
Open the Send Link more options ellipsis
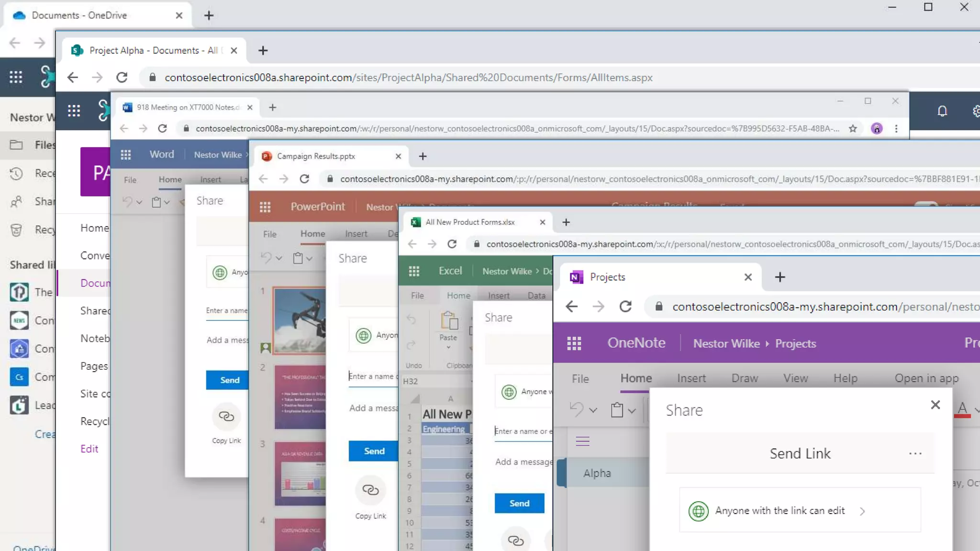pos(915,453)
